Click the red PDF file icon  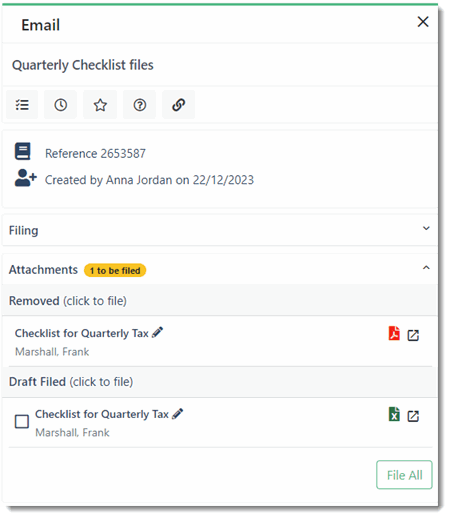394,333
